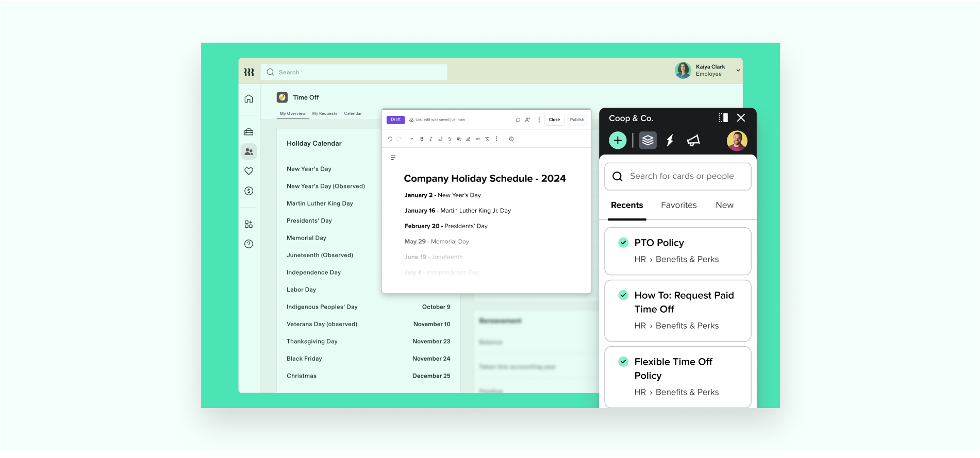Toggle strikethrough formatting in the editor
Viewport: 980px width, 458px height.
tap(450, 139)
